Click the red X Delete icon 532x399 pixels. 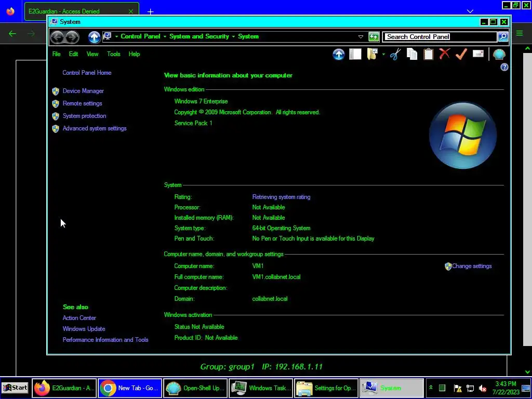(x=445, y=54)
